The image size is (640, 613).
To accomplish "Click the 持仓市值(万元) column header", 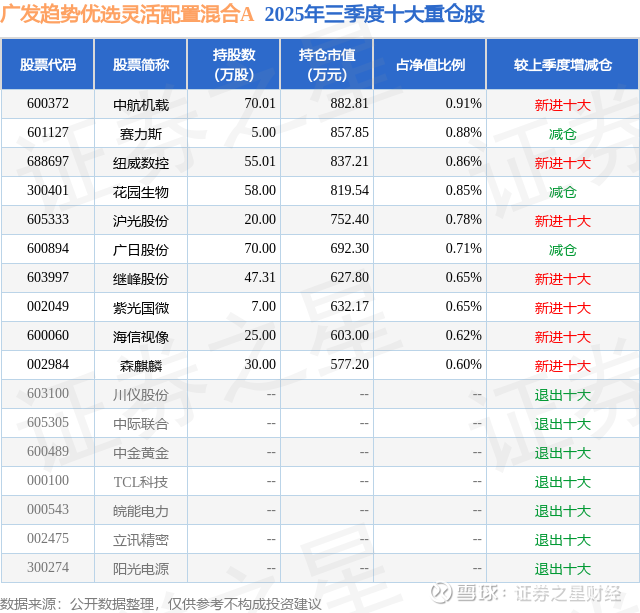I will pos(327,64).
